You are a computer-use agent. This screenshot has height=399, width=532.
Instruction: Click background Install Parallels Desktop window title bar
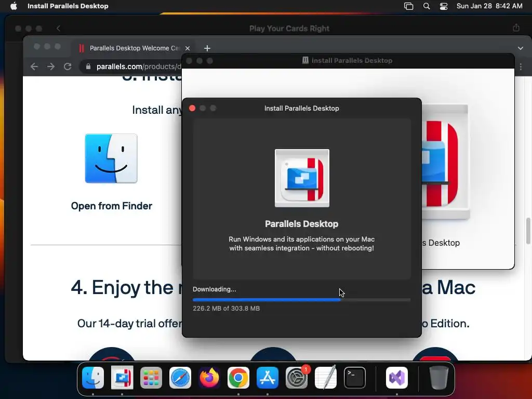(x=348, y=61)
